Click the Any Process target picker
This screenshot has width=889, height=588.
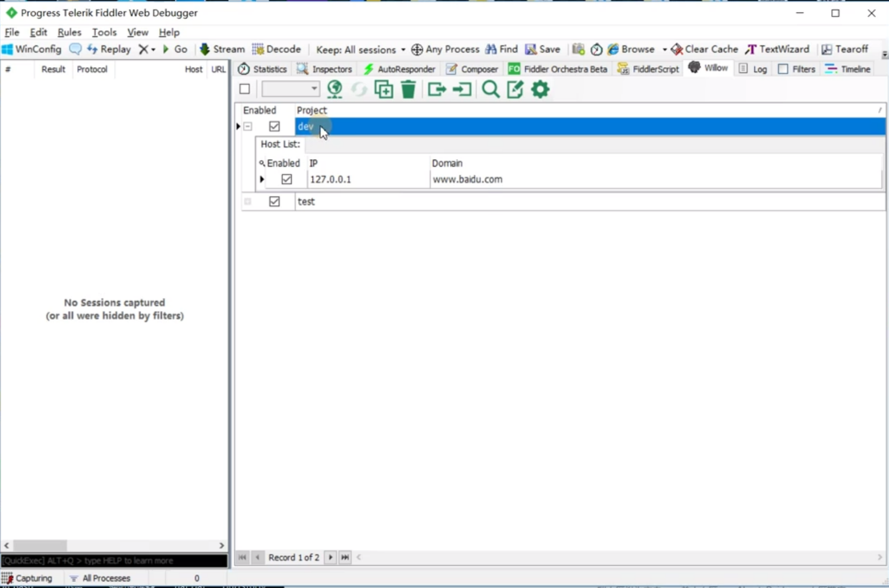[445, 49]
